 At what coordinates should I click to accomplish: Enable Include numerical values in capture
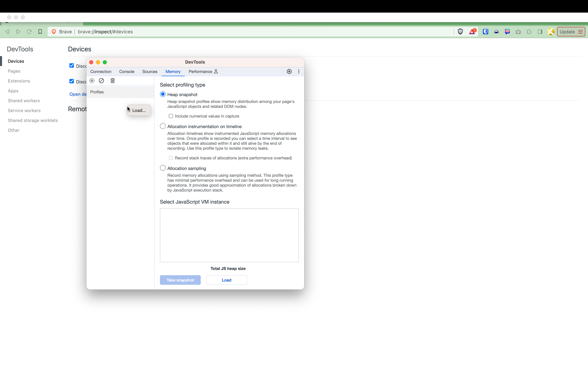[171, 116]
